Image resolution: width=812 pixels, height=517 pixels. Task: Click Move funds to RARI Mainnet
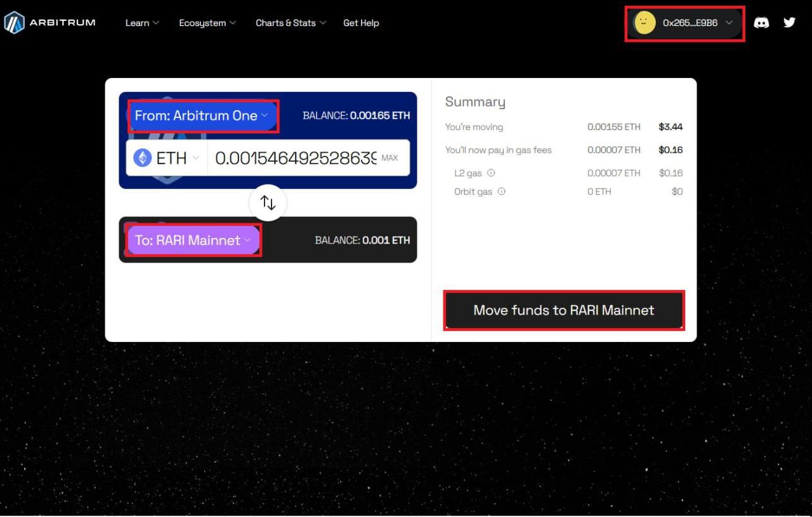(x=564, y=310)
